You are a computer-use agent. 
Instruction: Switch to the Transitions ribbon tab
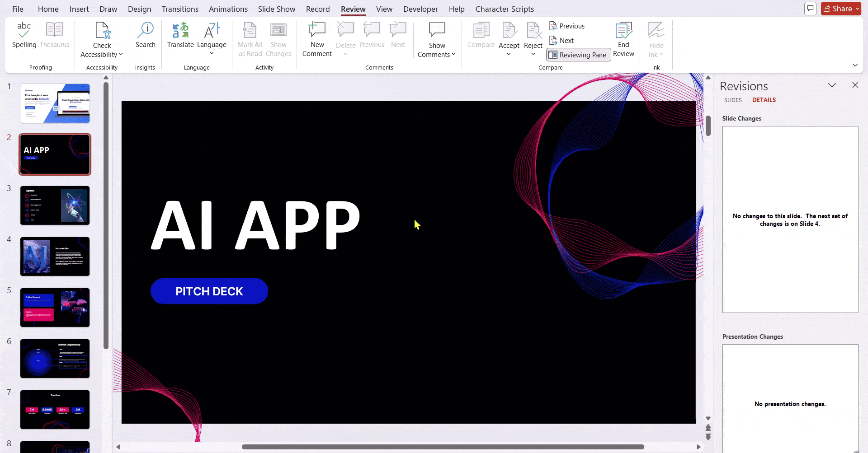point(180,9)
